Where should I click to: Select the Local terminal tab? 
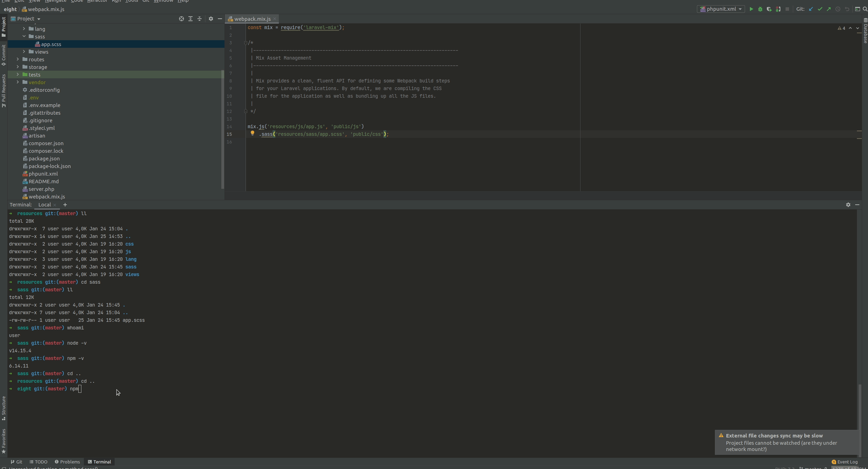click(x=44, y=205)
